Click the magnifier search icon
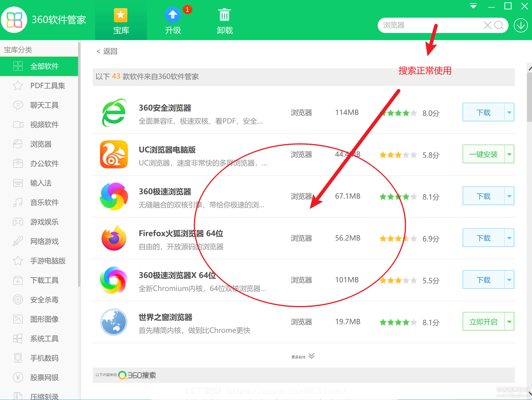Image resolution: width=532 pixels, height=400 pixels. click(499, 25)
